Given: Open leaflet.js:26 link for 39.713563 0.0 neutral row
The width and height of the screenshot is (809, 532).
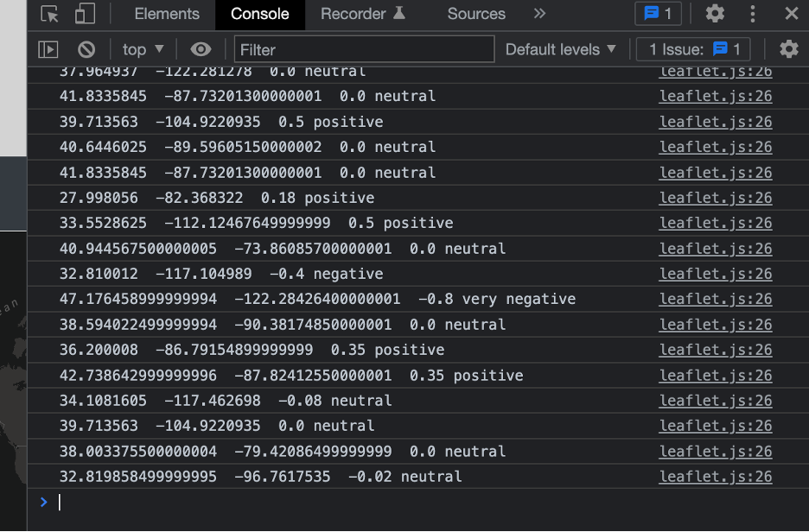Looking at the screenshot, I should pyautogui.click(x=716, y=426).
